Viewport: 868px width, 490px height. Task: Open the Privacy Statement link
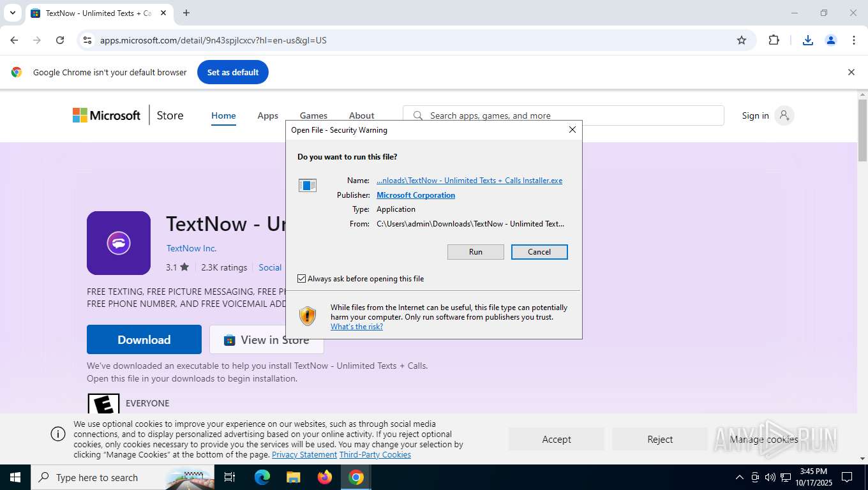304,455
